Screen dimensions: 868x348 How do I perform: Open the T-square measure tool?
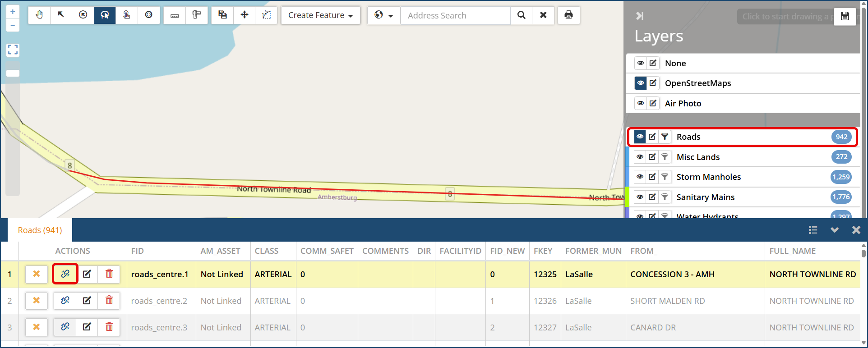coord(197,15)
